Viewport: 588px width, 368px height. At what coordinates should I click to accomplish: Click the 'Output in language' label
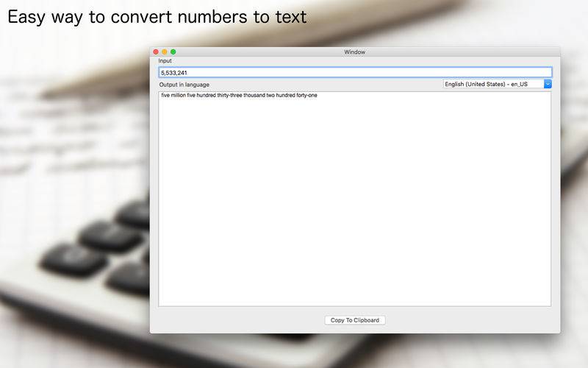184,85
